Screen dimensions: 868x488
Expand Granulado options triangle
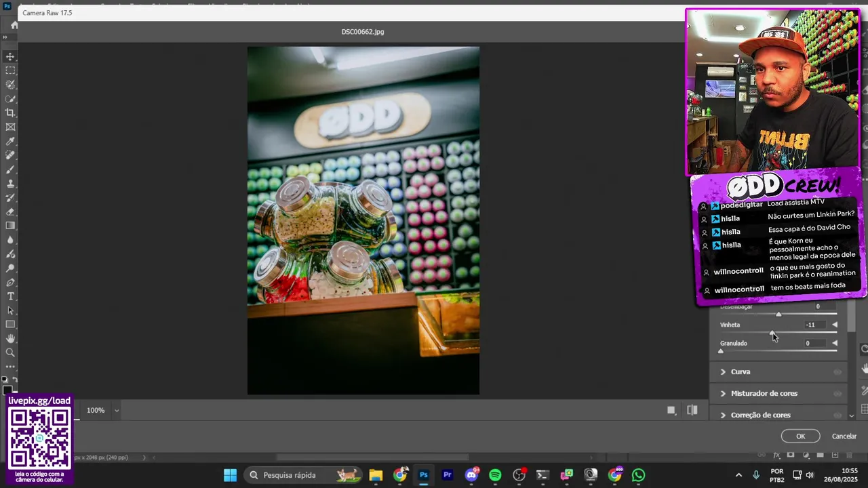835,343
